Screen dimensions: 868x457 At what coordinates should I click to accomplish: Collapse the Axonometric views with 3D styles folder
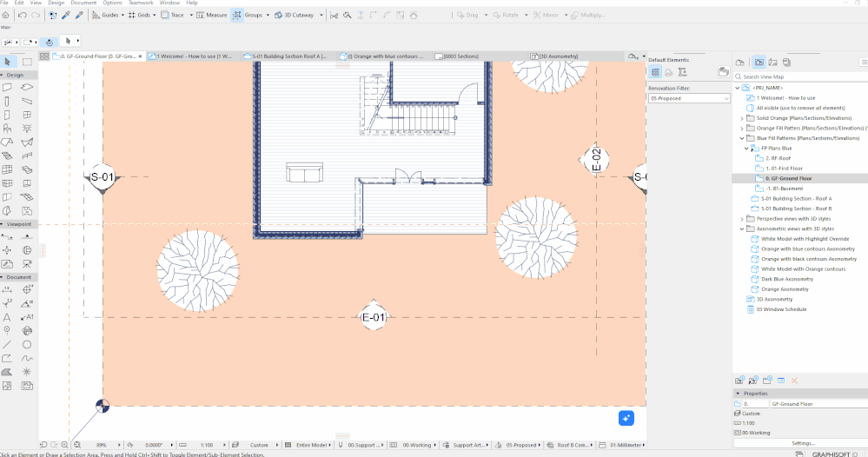[741, 228]
